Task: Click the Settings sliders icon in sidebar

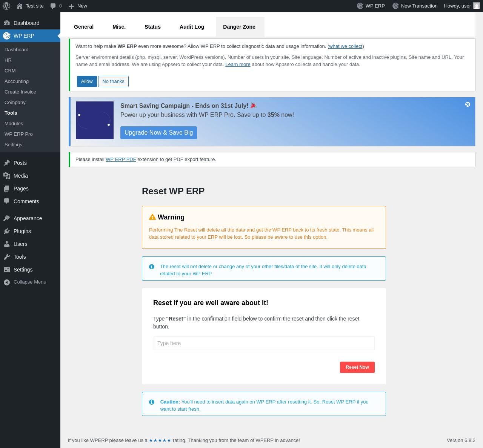Action: pyautogui.click(x=7, y=270)
